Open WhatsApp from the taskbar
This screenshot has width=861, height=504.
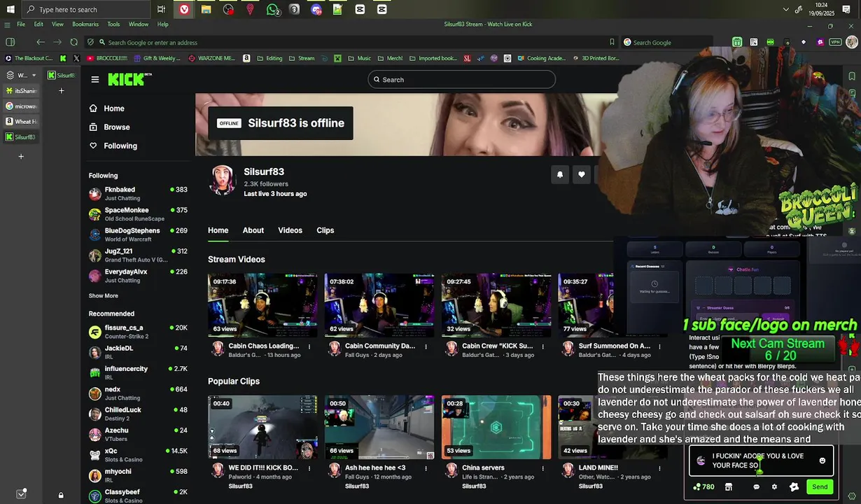tap(272, 9)
